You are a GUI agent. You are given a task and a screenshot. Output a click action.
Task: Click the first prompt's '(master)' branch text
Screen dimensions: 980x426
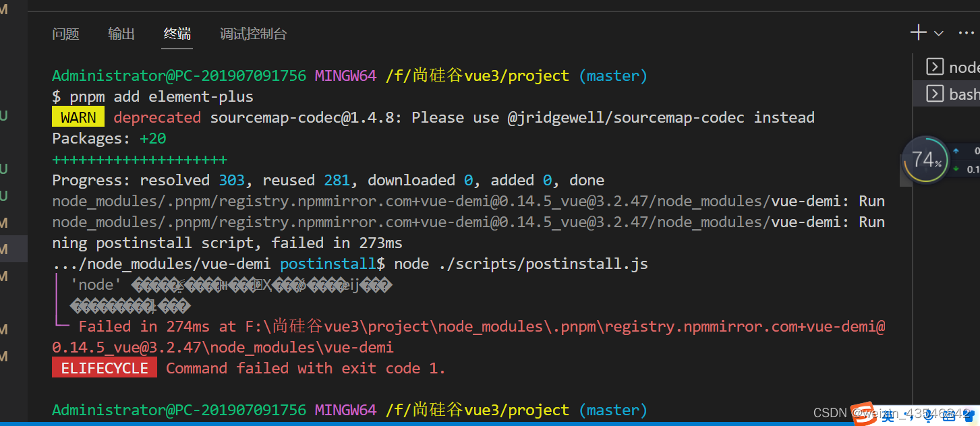613,75
